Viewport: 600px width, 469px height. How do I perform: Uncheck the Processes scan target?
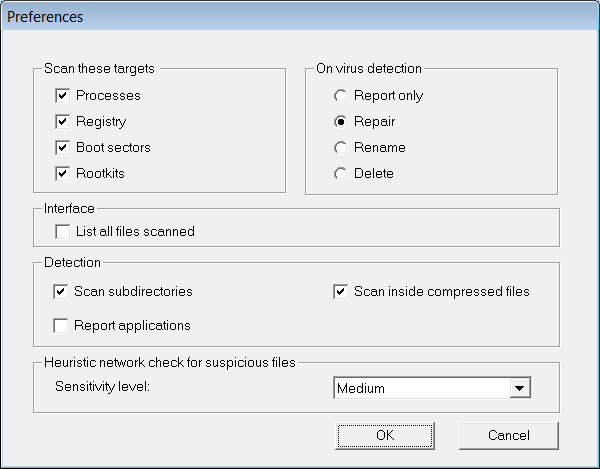point(63,96)
